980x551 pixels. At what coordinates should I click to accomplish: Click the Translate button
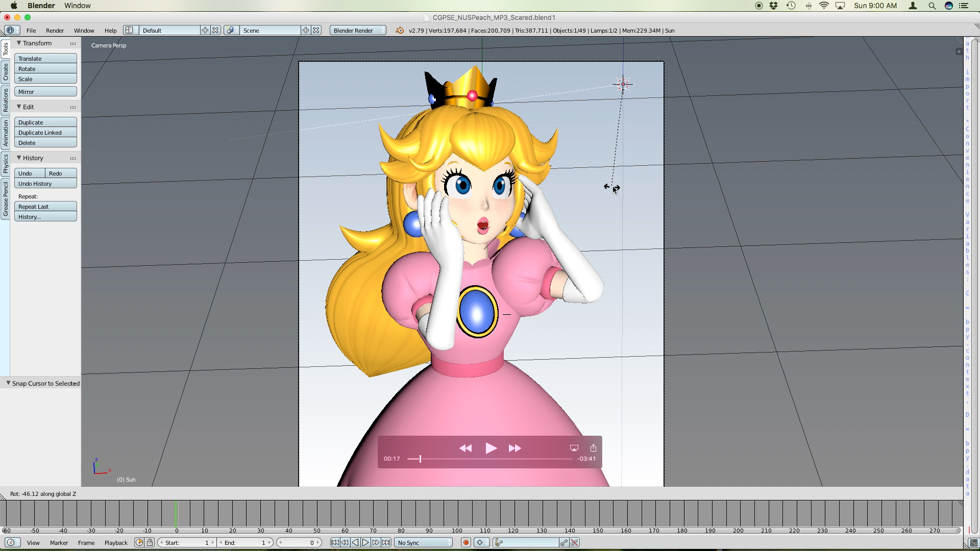pyautogui.click(x=45, y=58)
